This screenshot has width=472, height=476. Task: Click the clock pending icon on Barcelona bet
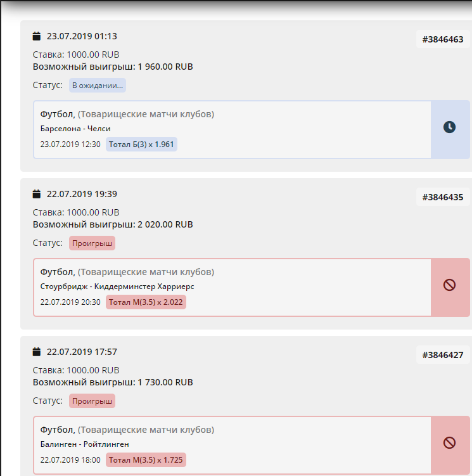(x=449, y=127)
